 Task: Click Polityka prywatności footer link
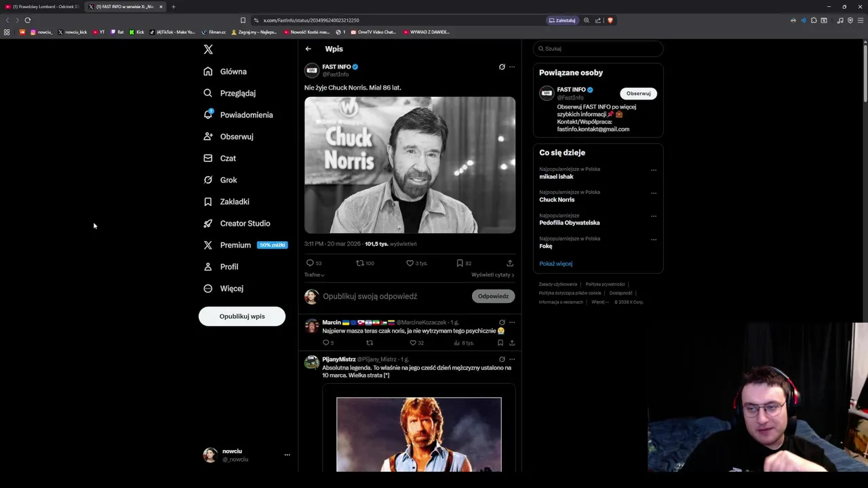pyautogui.click(x=605, y=284)
